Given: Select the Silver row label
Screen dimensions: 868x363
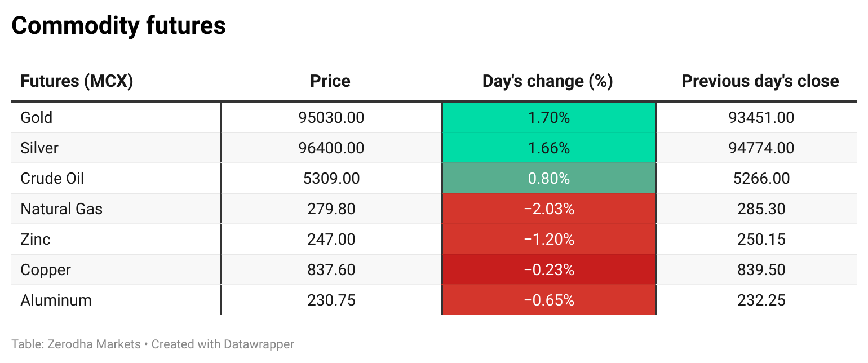Looking at the screenshot, I should tap(39, 148).
